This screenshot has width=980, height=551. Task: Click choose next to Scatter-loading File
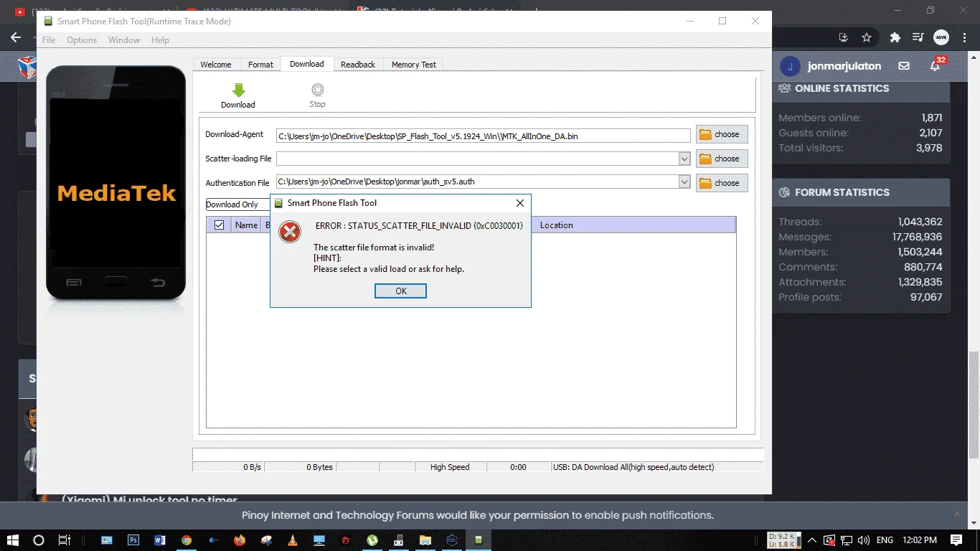click(x=722, y=159)
